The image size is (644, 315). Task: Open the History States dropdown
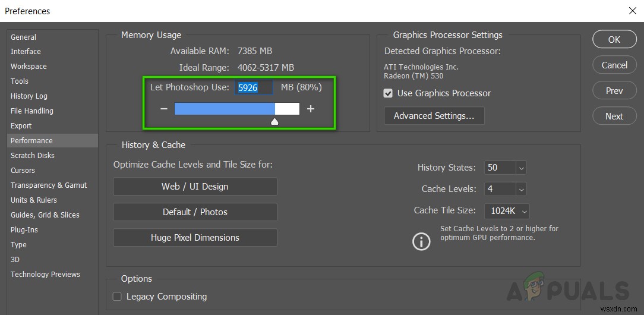point(521,168)
